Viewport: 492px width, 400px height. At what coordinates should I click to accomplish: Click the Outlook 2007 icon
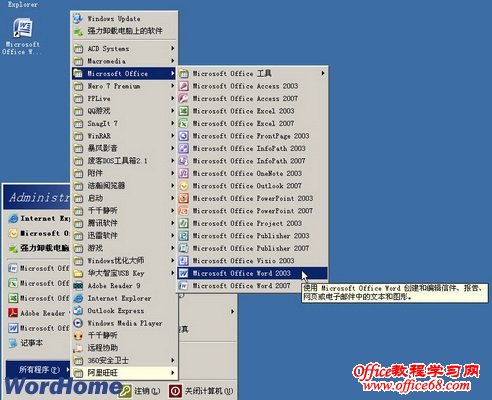[184, 186]
